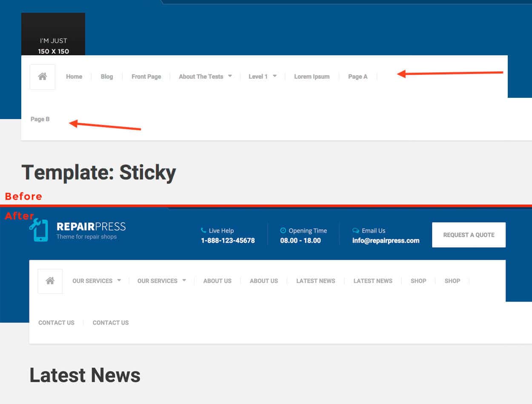Image resolution: width=532 pixels, height=404 pixels.
Task: Click the home icon in the top menu
Action: coord(42,77)
